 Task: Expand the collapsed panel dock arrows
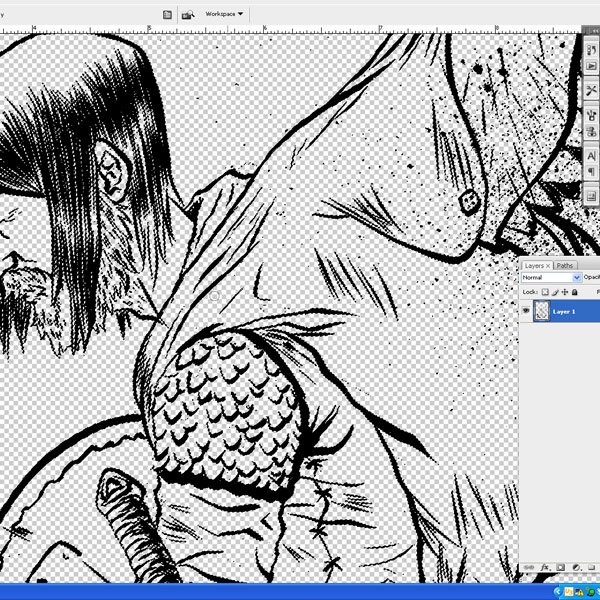coord(594,32)
